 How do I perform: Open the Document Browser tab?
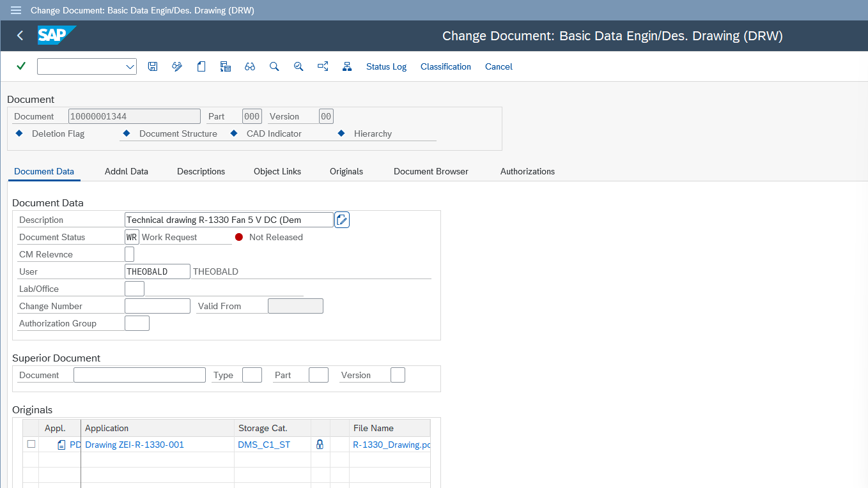click(431, 171)
